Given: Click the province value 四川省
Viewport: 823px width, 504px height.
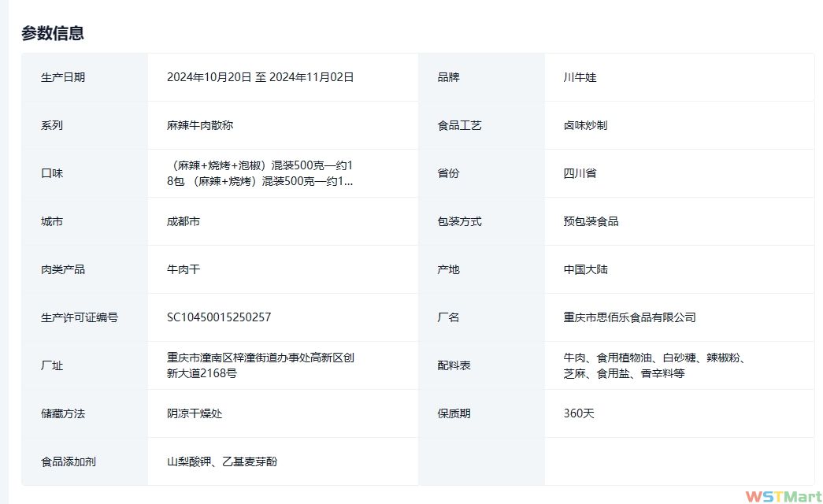Looking at the screenshot, I should coord(580,173).
